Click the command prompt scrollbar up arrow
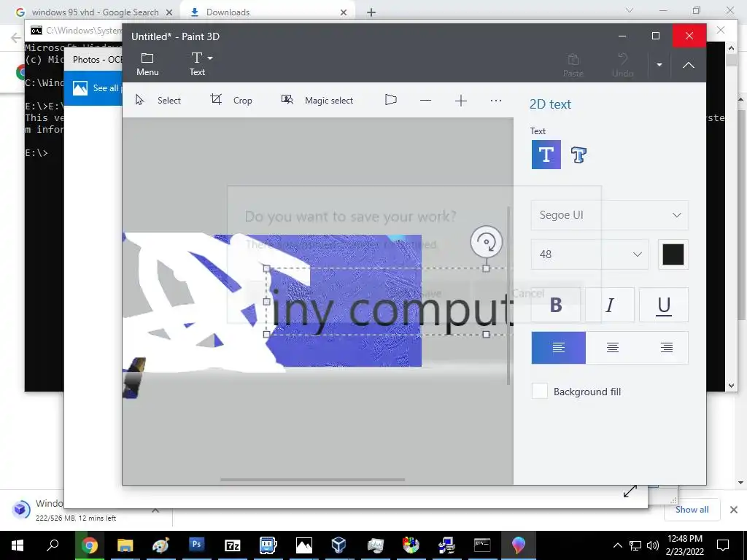Screen dimensions: 747x560 pos(731,47)
